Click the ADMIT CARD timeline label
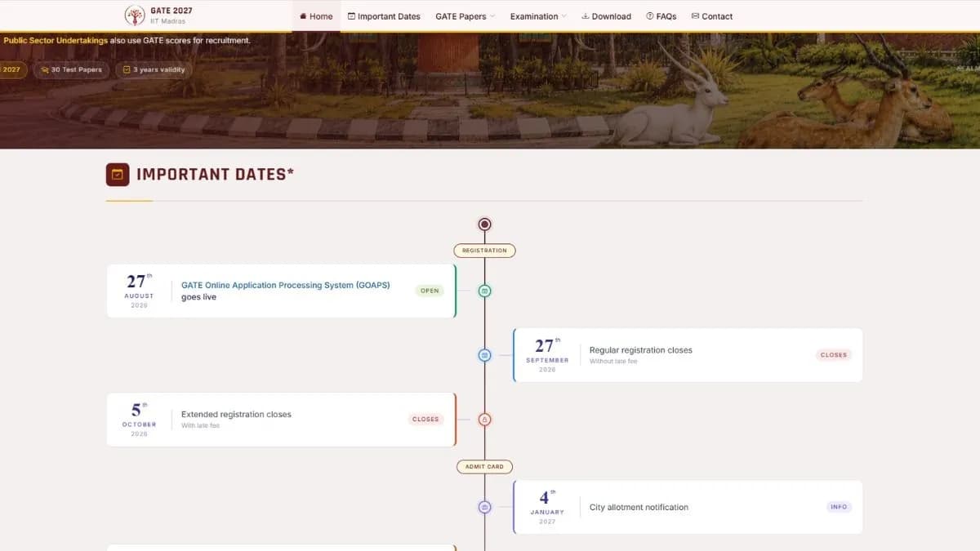The image size is (980, 551). (x=484, y=467)
